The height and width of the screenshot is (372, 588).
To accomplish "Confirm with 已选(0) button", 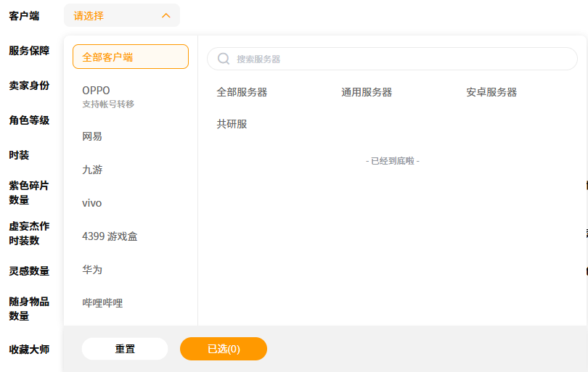I will tap(224, 349).
